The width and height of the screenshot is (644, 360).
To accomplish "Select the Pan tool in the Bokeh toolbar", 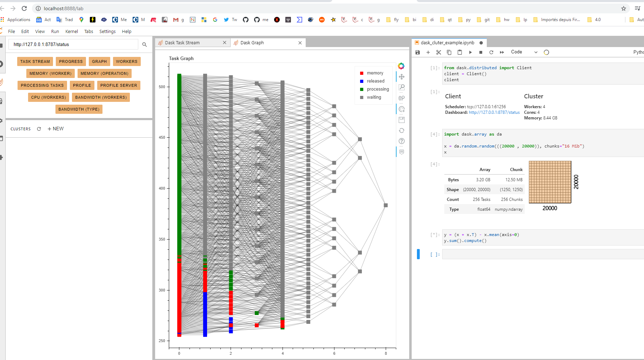I will [401, 77].
